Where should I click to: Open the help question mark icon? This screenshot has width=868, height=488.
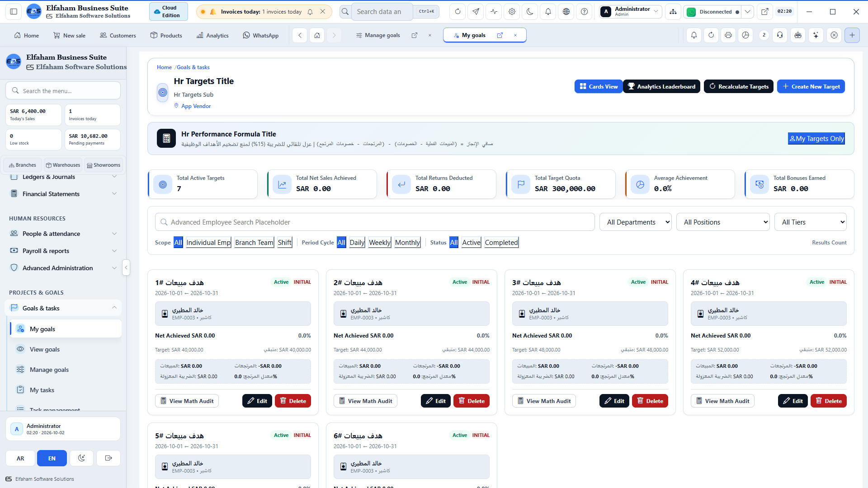tap(584, 12)
